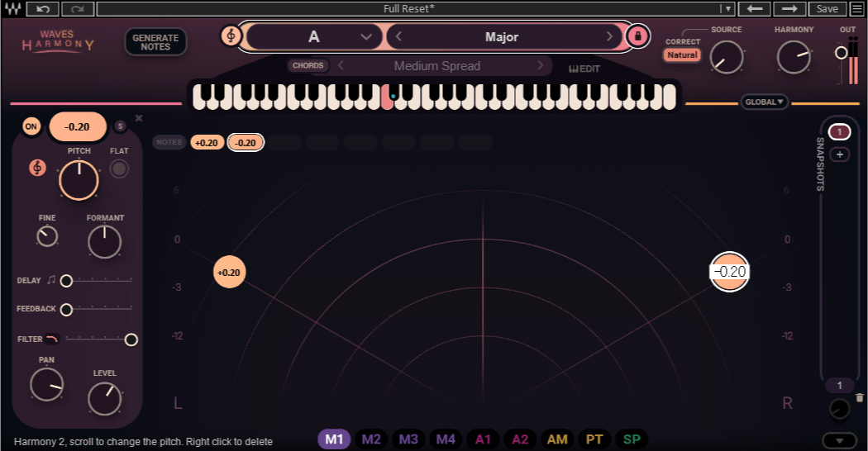This screenshot has width=868, height=451.
Task: Select the -0.20 voice chip in notes row
Action: (x=246, y=142)
